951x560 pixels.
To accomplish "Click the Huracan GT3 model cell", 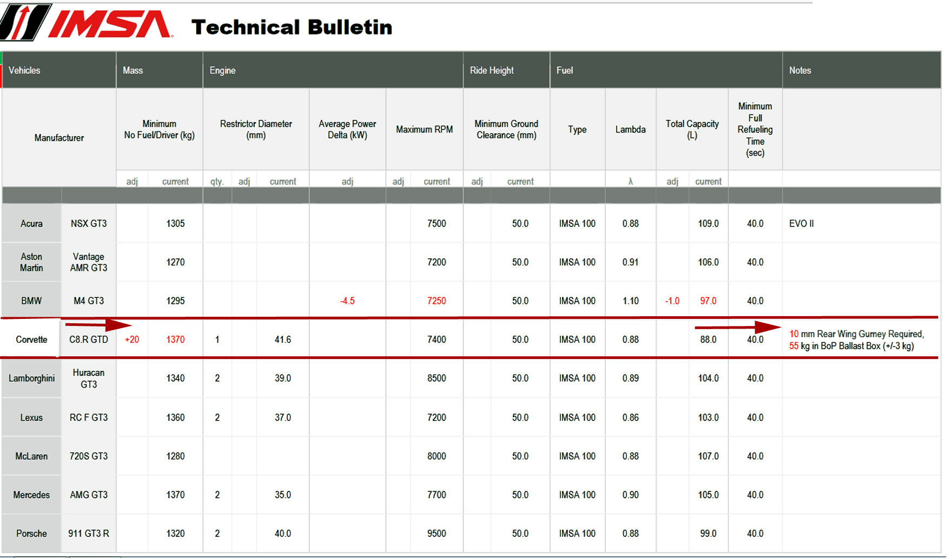I will click(x=89, y=378).
